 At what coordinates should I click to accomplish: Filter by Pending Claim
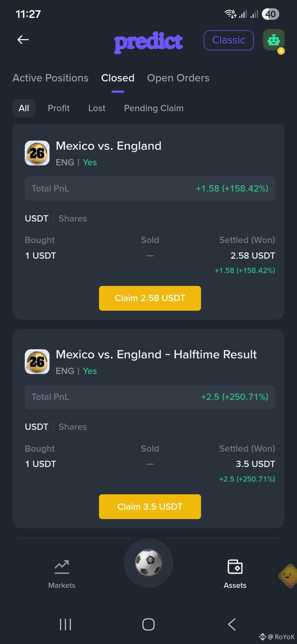click(x=154, y=108)
